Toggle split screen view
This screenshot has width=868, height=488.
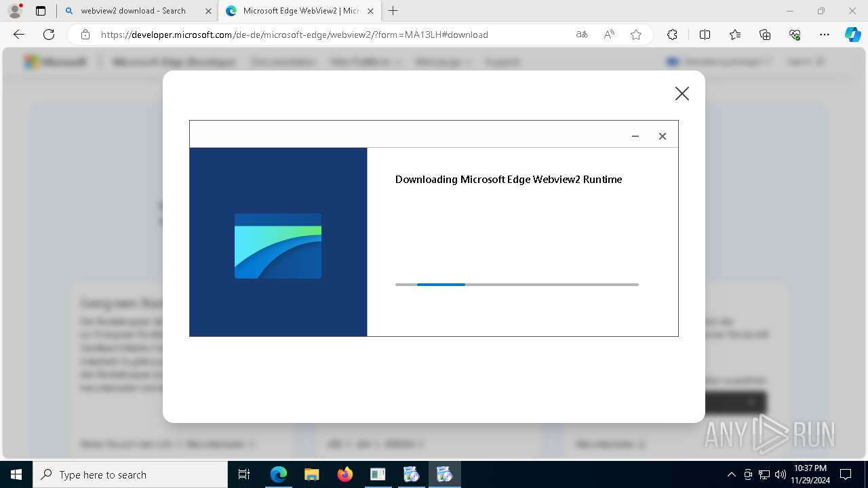tap(705, 35)
